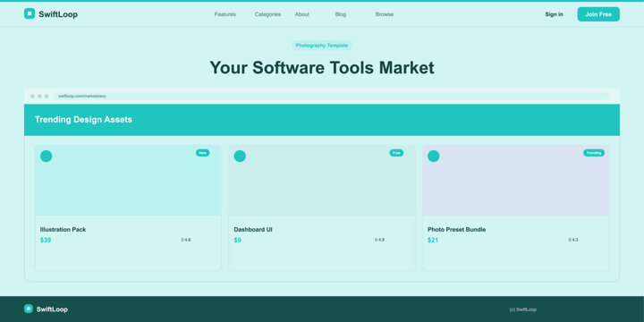Click the SwiftLoop brand name in header
This screenshot has height=322, width=644.
pos(58,14)
